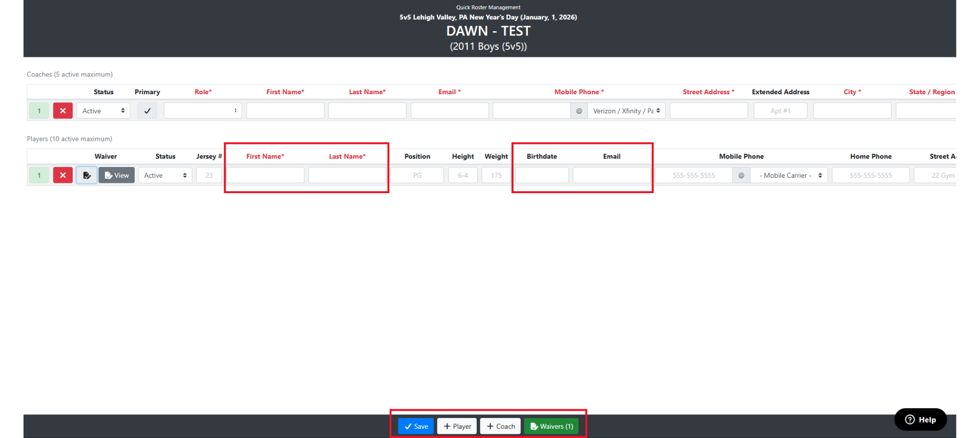Open the green Waivers (1) button

point(551,426)
